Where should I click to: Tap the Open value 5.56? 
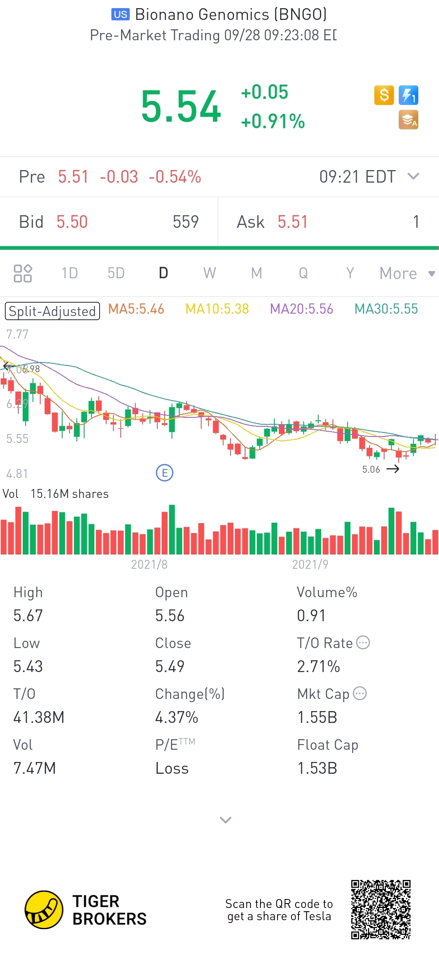point(170,616)
